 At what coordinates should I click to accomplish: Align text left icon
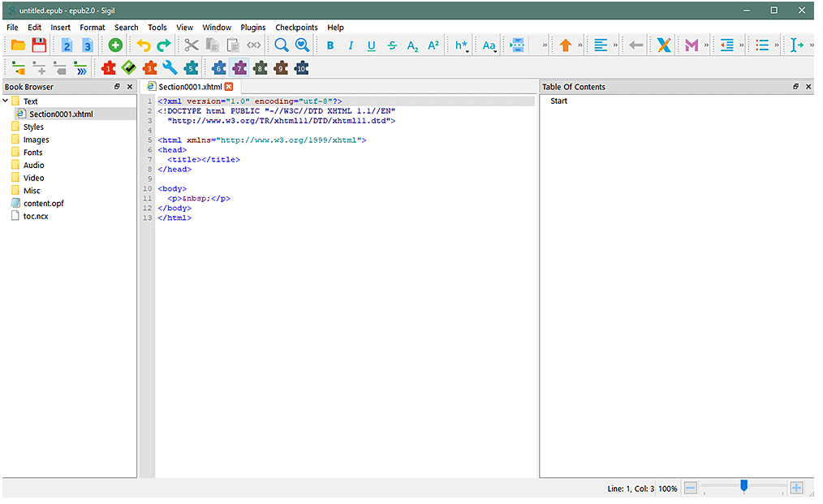(601, 45)
